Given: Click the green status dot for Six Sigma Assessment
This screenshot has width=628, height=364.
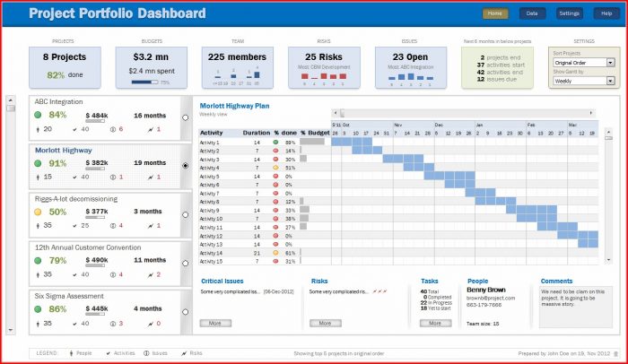Looking at the screenshot, I should pyautogui.click(x=38, y=309).
